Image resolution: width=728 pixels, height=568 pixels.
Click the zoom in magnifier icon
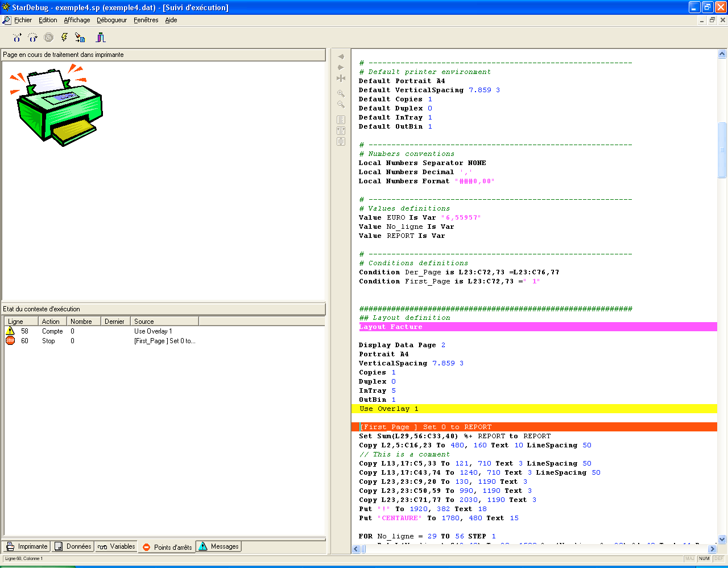point(341,93)
